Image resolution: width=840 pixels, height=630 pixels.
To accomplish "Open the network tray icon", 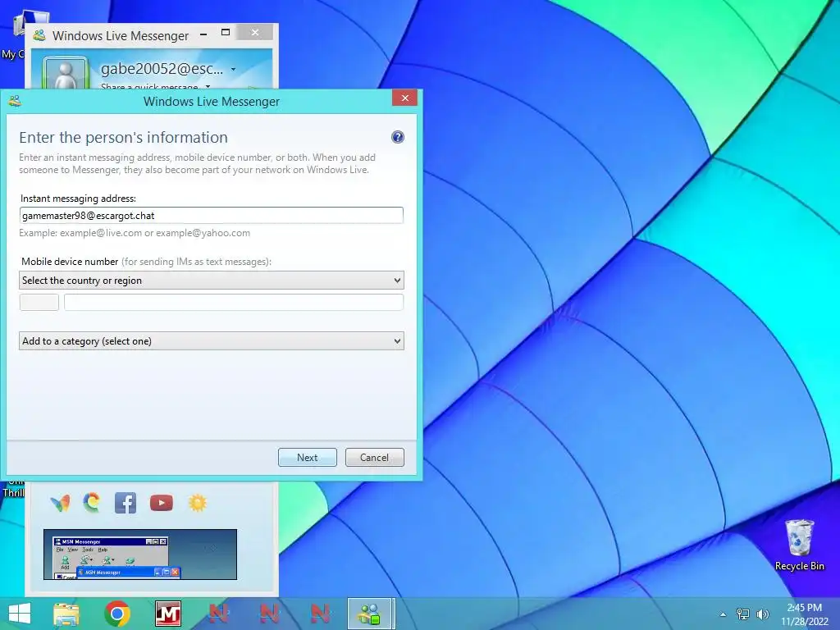I will click(x=743, y=614).
